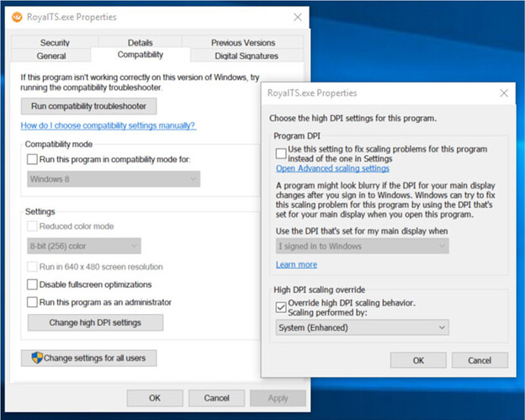Click OK in the high DPI settings dialog

[417, 359]
